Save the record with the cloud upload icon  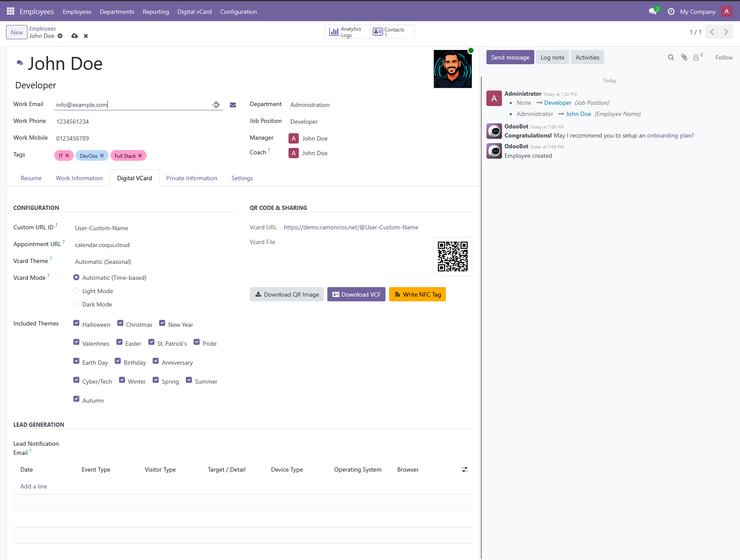point(75,36)
